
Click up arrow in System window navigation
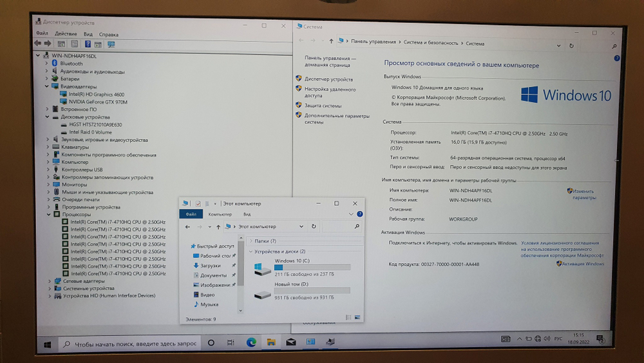tap(331, 41)
